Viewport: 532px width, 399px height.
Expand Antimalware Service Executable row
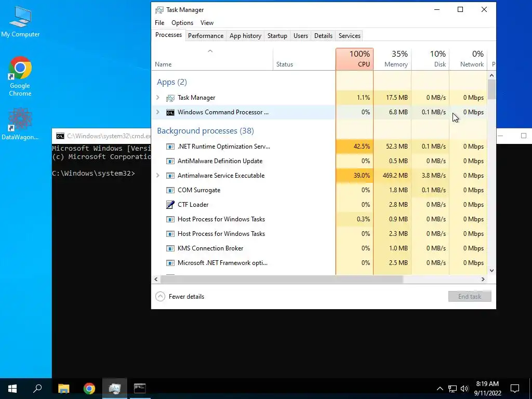(158, 176)
